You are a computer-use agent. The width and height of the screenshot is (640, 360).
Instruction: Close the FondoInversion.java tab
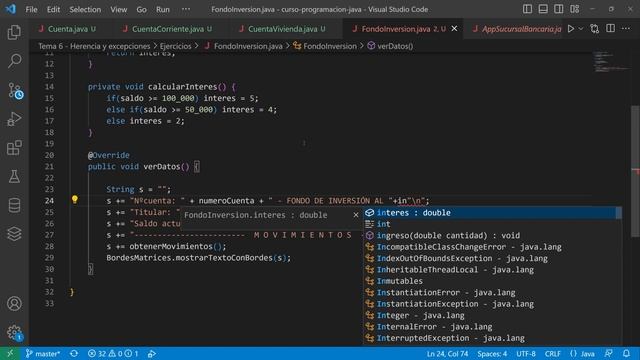click(x=454, y=29)
